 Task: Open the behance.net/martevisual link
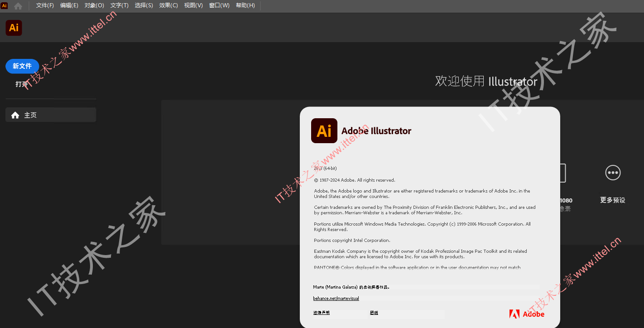tap(336, 299)
